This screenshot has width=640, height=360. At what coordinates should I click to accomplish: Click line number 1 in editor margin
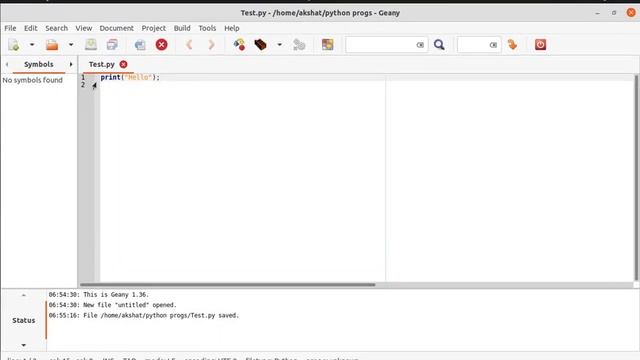pos(83,77)
